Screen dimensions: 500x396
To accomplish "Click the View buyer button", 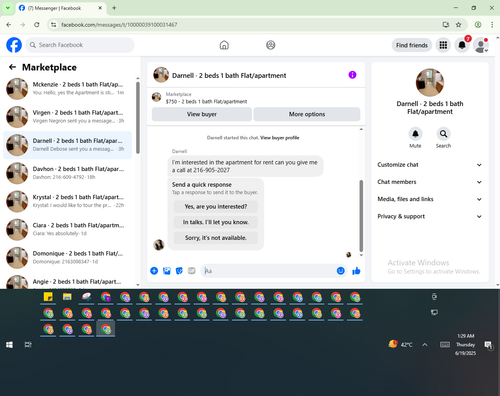I will tap(202, 114).
